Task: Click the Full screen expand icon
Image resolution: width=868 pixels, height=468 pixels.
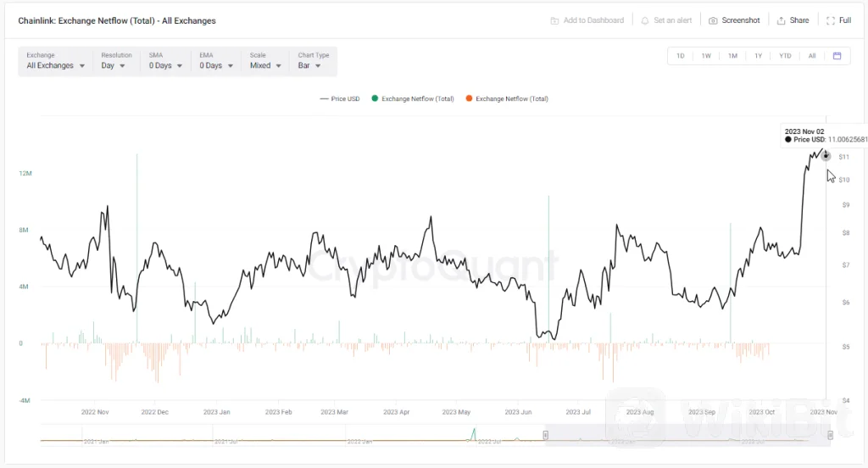Action: coord(831,20)
